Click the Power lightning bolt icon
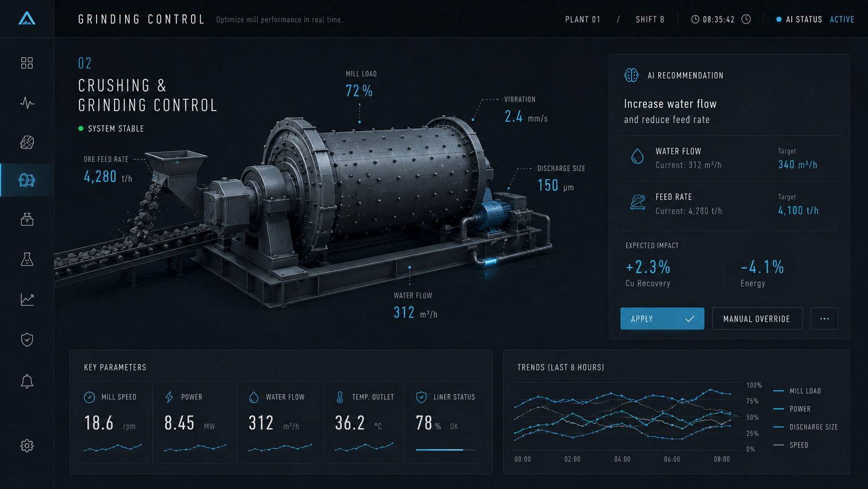Viewport: 868px width, 489px height. [x=169, y=397]
